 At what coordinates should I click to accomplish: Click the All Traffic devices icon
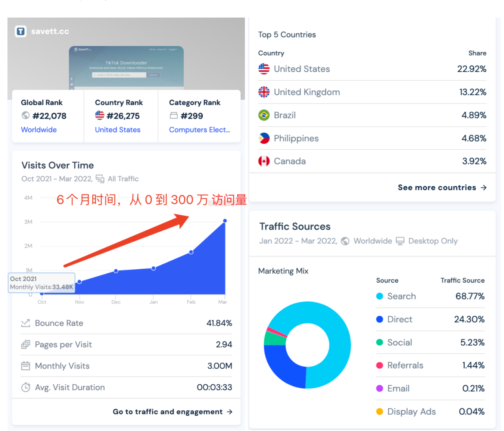(x=100, y=179)
